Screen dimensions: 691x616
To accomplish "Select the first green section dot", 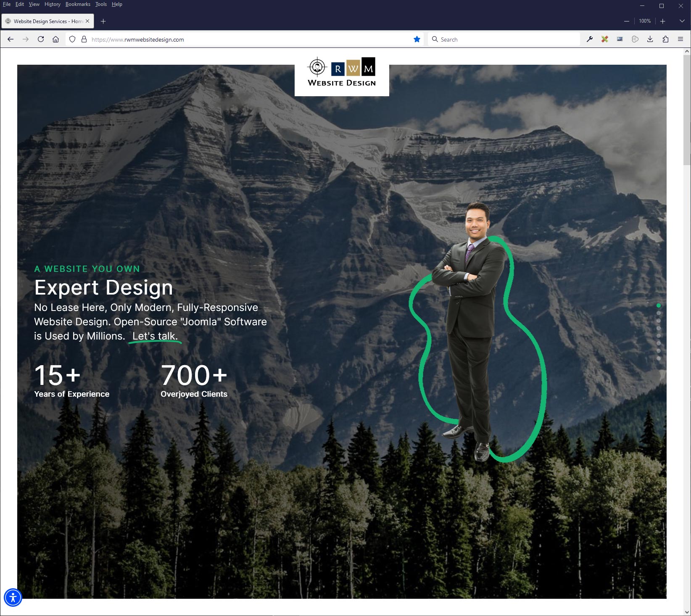I will [659, 305].
